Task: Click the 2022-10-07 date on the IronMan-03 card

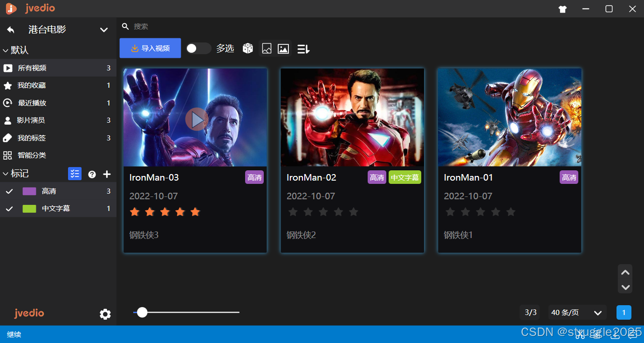Action: tap(153, 196)
